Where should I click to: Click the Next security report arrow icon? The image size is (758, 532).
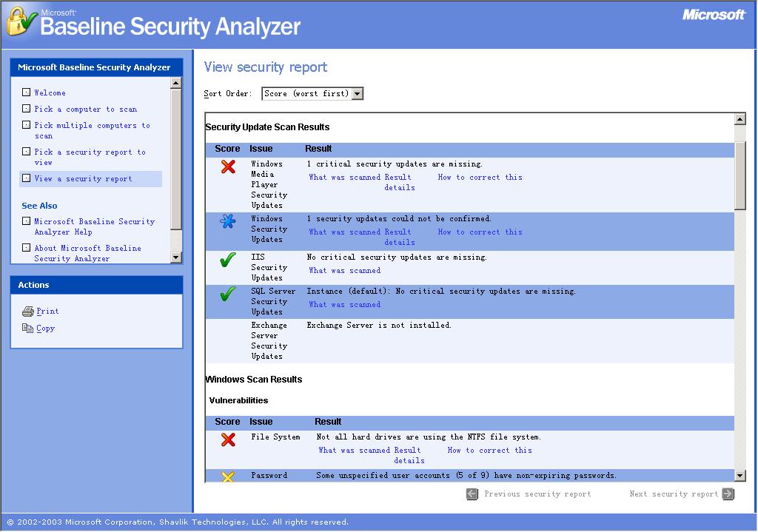[728, 494]
